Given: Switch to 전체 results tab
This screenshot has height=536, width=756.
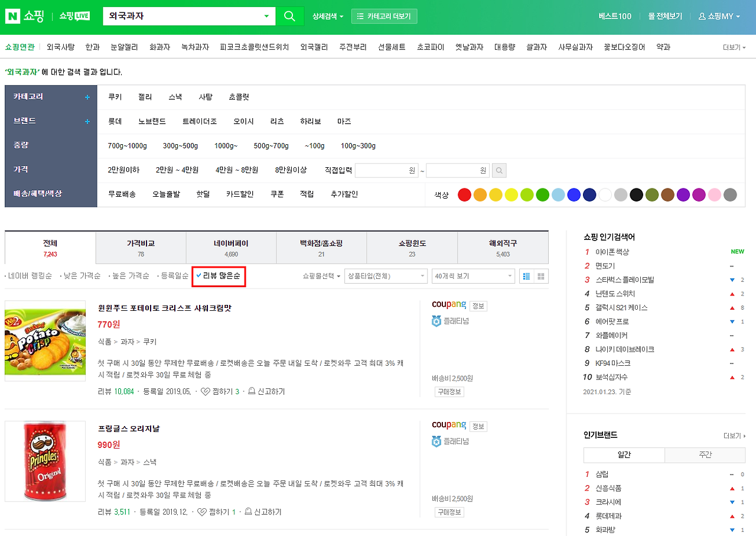Looking at the screenshot, I should tap(50, 248).
